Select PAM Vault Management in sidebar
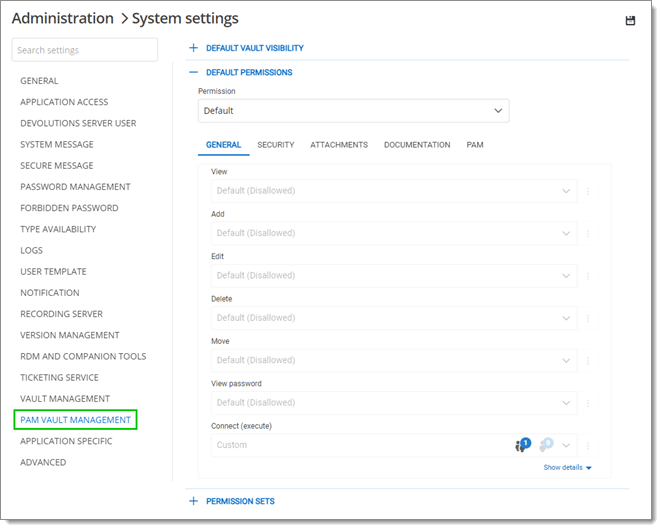This screenshot has height=530, width=662. pos(76,420)
